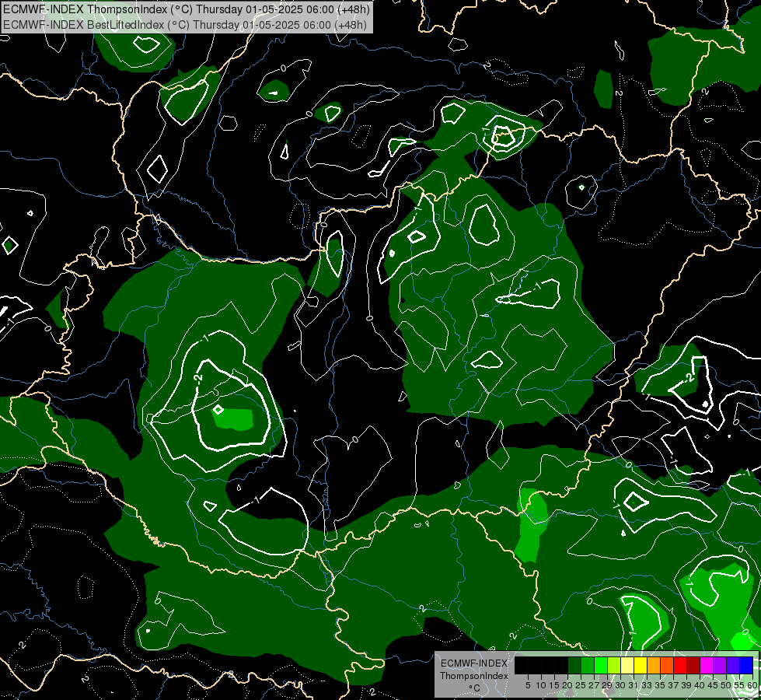The width and height of the screenshot is (761, 700).
Task: Pick the purple 45–50 legend swatch
Action: point(721,665)
